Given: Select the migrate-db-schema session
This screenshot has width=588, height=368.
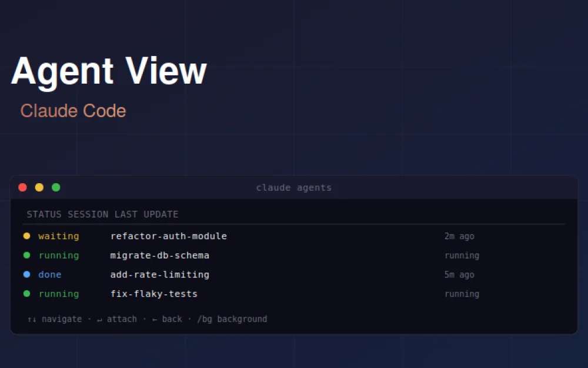Looking at the screenshot, I should (160, 256).
